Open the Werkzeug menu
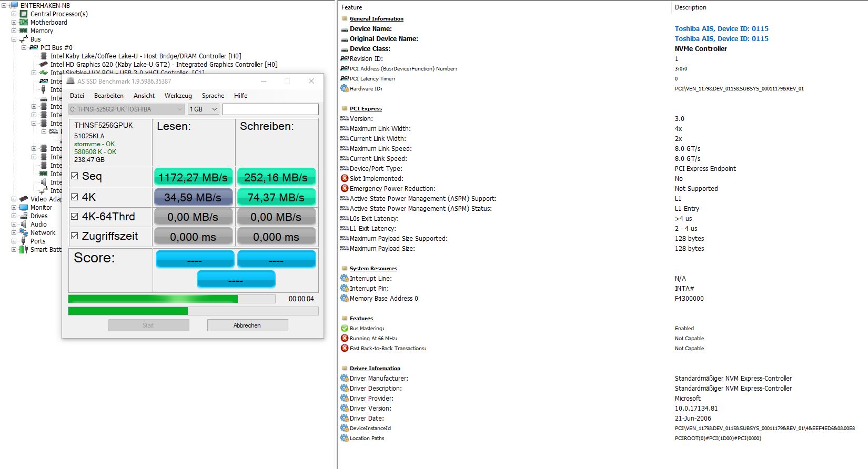 [178, 95]
